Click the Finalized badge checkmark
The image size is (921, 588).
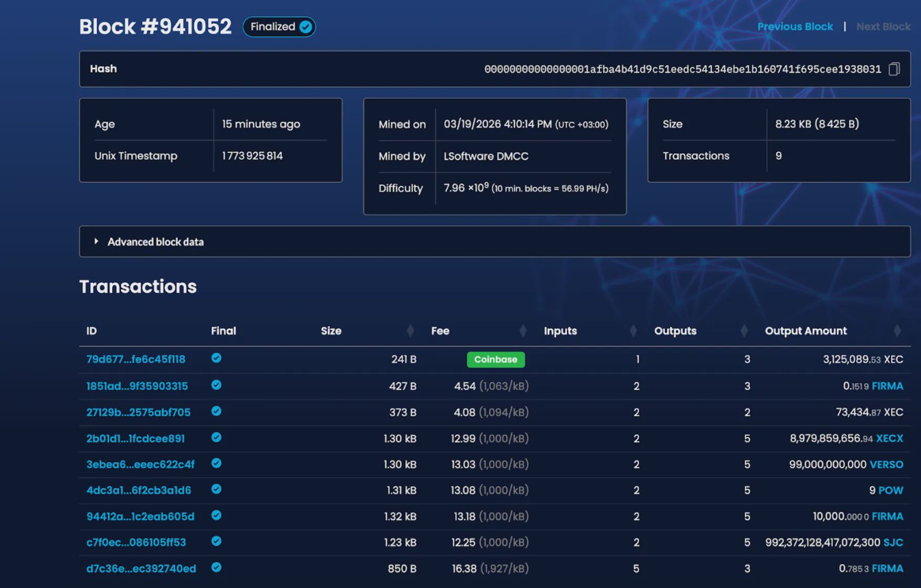[x=306, y=27]
